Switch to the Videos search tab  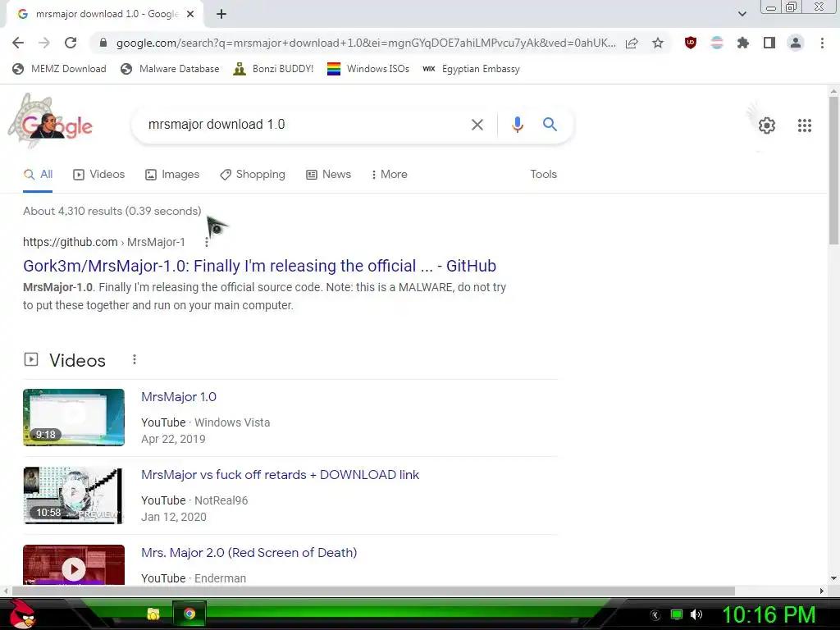99,175
